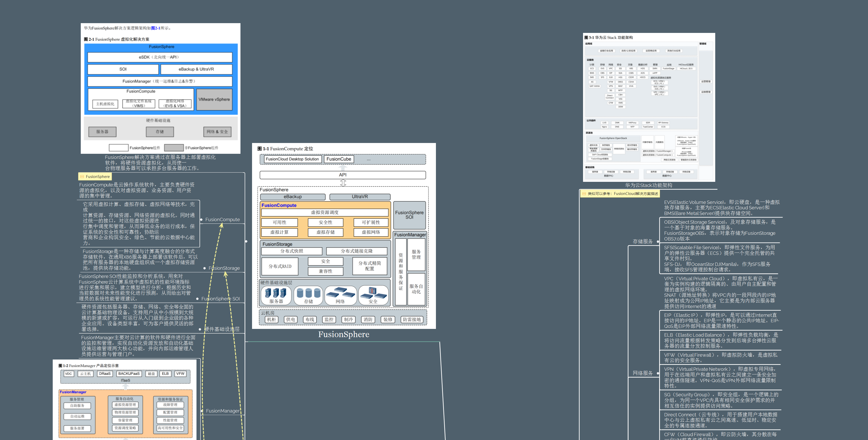
Task: Collapse the FusionManager branch dot
Action: point(202,411)
